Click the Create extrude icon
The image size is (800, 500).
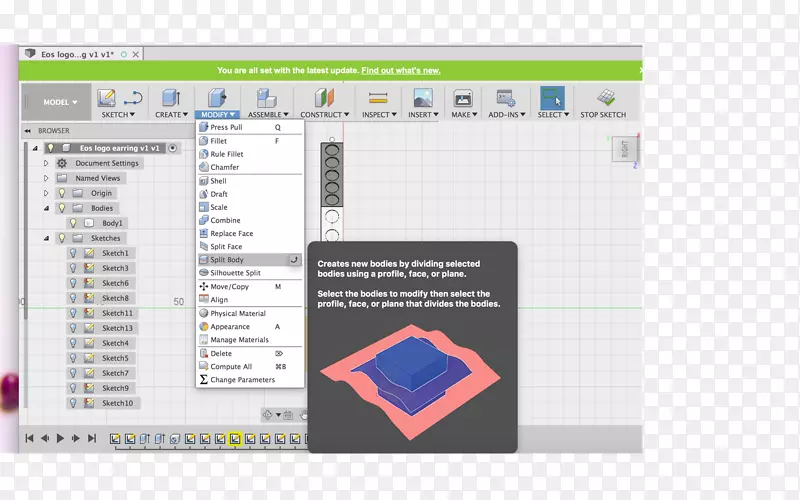click(x=171, y=98)
